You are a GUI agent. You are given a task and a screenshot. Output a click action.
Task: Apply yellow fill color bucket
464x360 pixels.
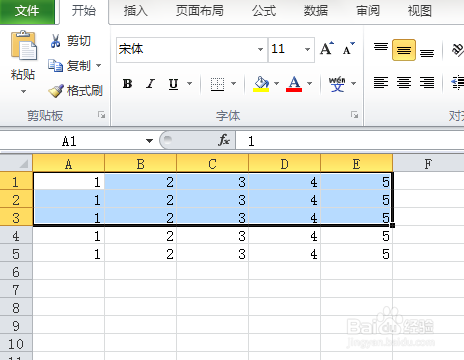[261, 84]
